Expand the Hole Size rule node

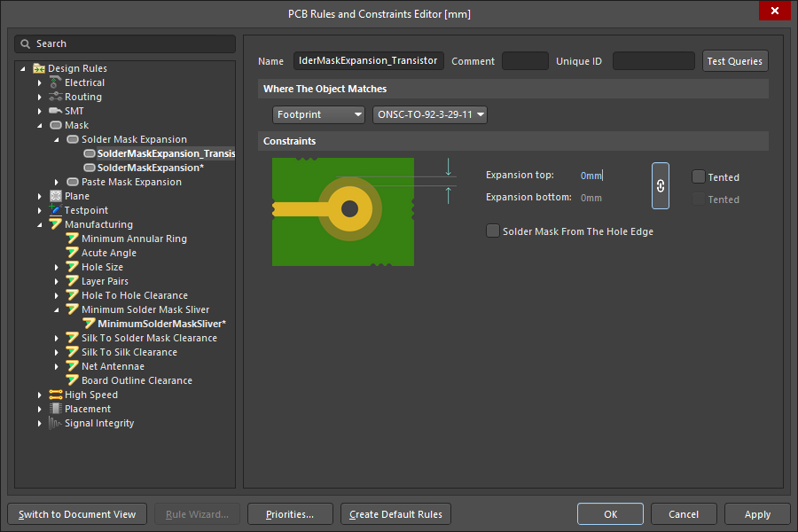coord(57,267)
